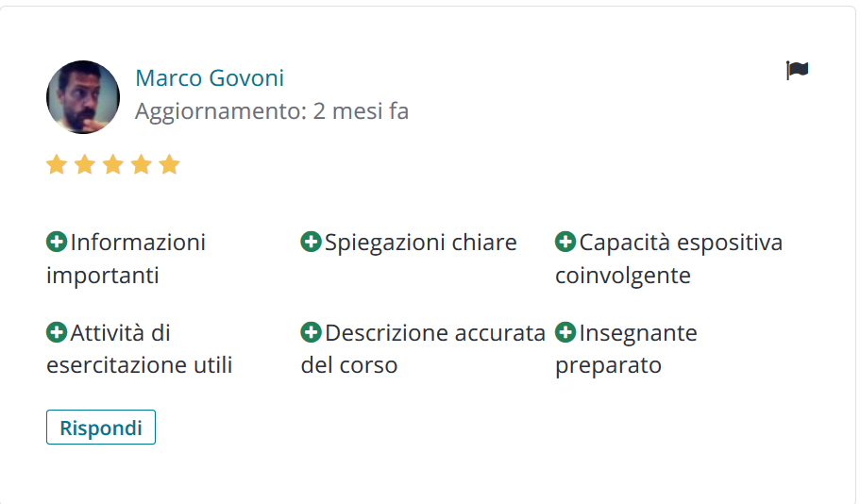This screenshot has width=860, height=504.
Task: Open the Marco Govoni name link
Action: coord(210,78)
